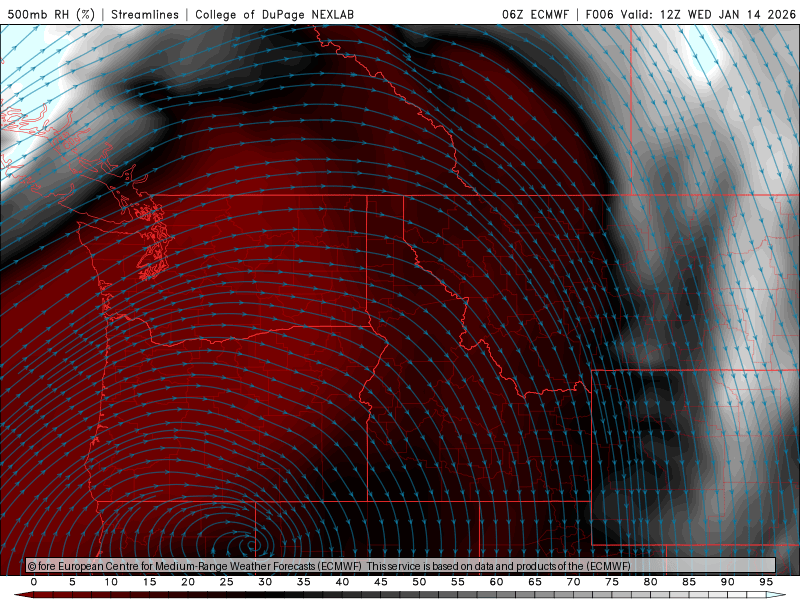Click the ECMWF copyright notice banner
The height and width of the screenshot is (600, 800).
[x=401, y=566]
